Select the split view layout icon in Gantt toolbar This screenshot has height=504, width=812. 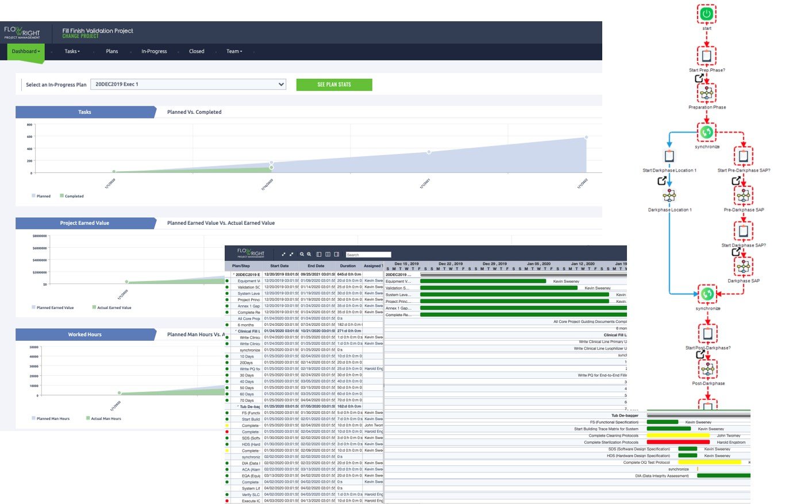pos(328,254)
